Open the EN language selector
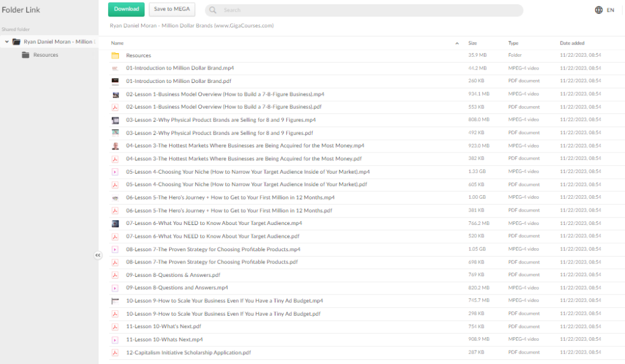The width and height of the screenshot is (625, 364). coord(610,10)
